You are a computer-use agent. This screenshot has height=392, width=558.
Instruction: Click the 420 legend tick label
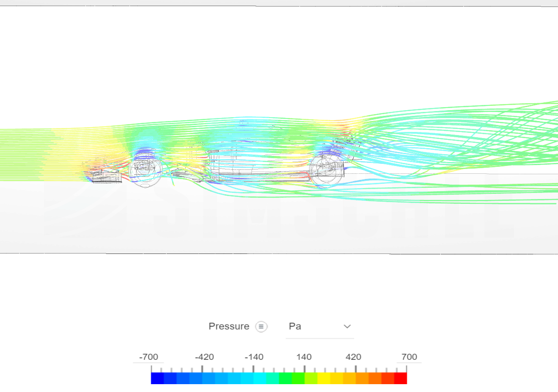(x=354, y=357)
